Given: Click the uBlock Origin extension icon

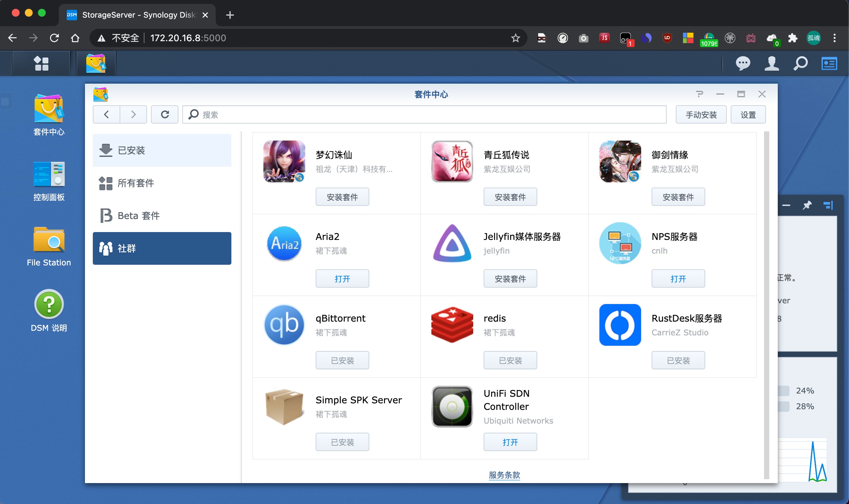Looking at the screenshot, I should 667,38.
